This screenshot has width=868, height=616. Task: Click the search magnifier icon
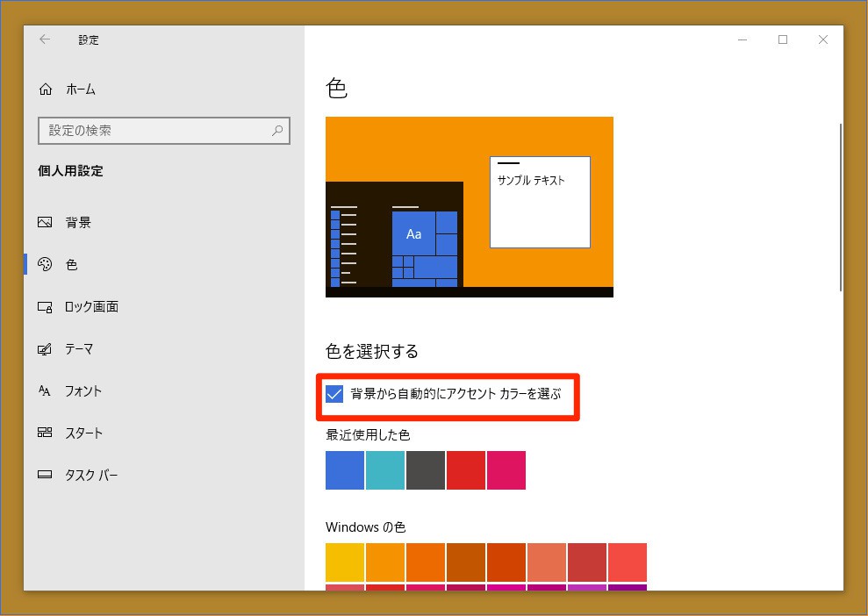point(277,131)
